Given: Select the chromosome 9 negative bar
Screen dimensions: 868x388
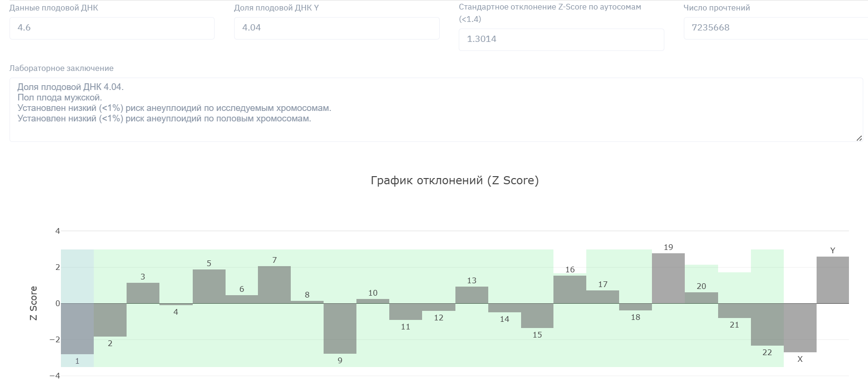Looking at the screenshot, I should [x=340, y=328].
